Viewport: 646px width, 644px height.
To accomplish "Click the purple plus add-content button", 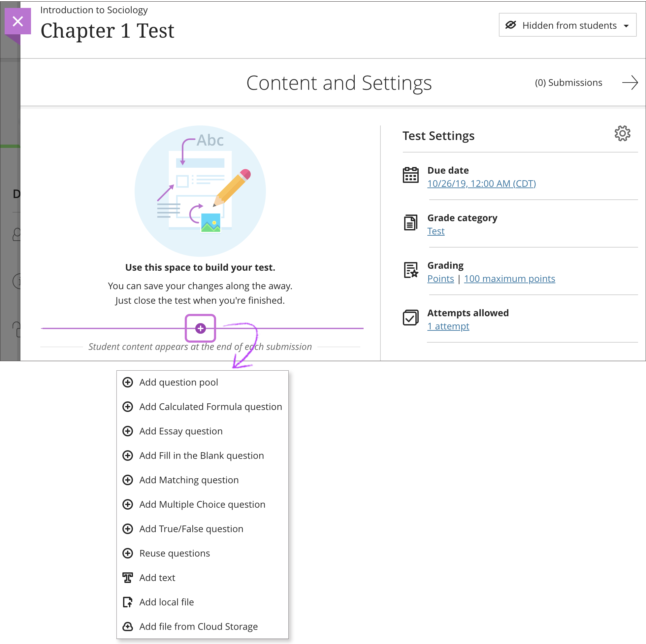I will [x=200, y=328].
